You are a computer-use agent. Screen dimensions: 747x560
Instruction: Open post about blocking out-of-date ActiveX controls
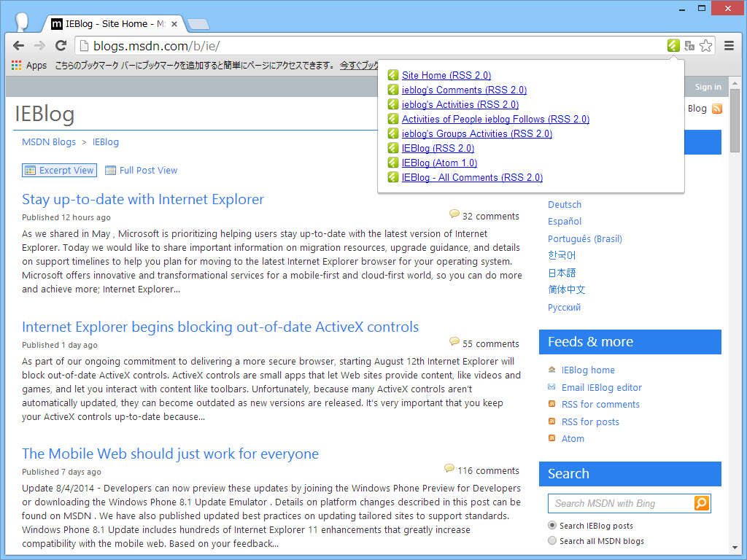click(x=220, y=327)
